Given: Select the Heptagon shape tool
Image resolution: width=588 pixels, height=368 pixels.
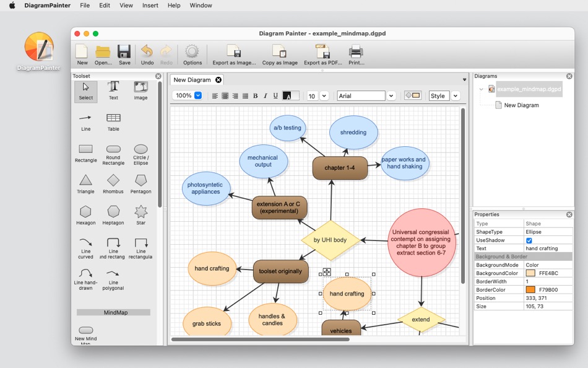Looking at the screenshot, I should [x=113, y=215].
